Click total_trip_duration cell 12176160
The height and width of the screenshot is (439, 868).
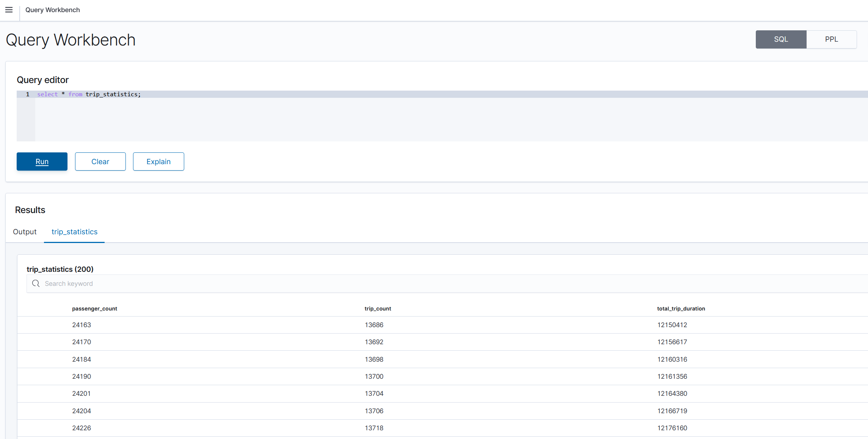click(x=672, y=428)
